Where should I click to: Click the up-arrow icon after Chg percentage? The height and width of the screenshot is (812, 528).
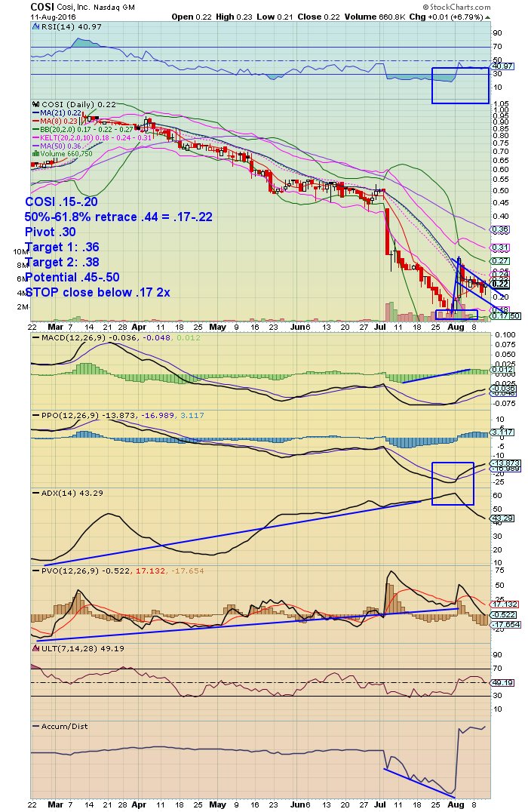tap(487, 17)
